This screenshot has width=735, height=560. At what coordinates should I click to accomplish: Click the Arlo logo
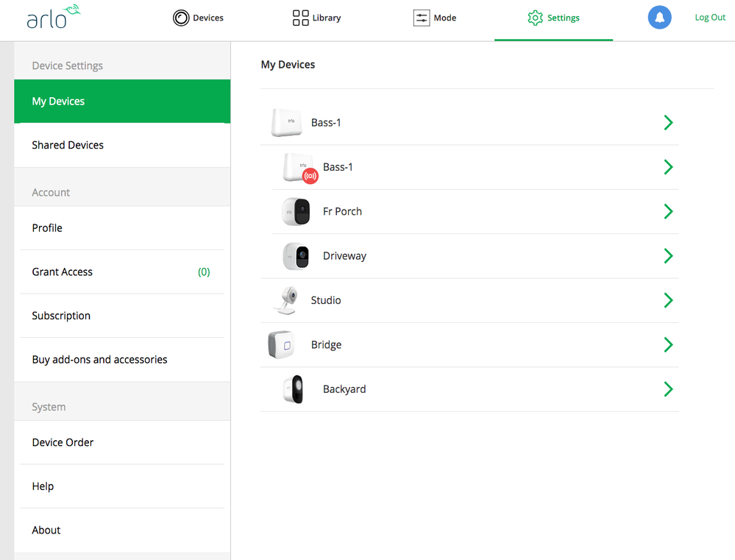click(x=54, y=18)
